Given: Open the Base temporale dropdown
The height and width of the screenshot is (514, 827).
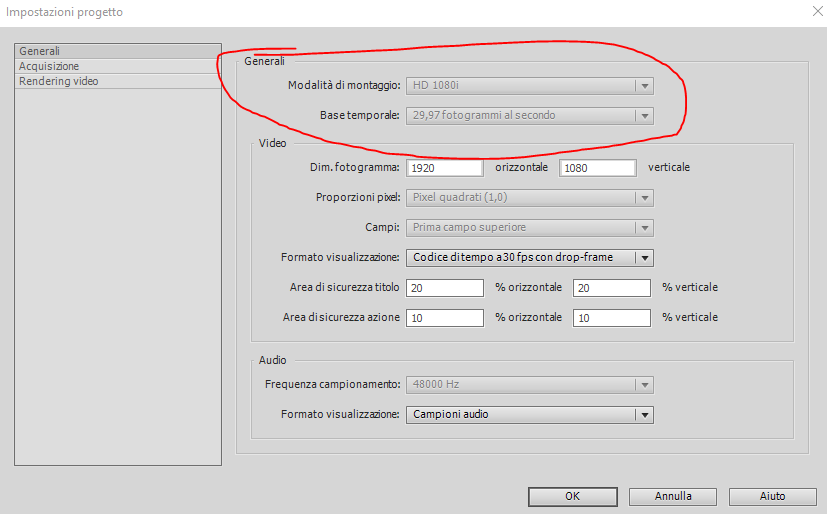Looking at the screenshot, I should (530, 115).
